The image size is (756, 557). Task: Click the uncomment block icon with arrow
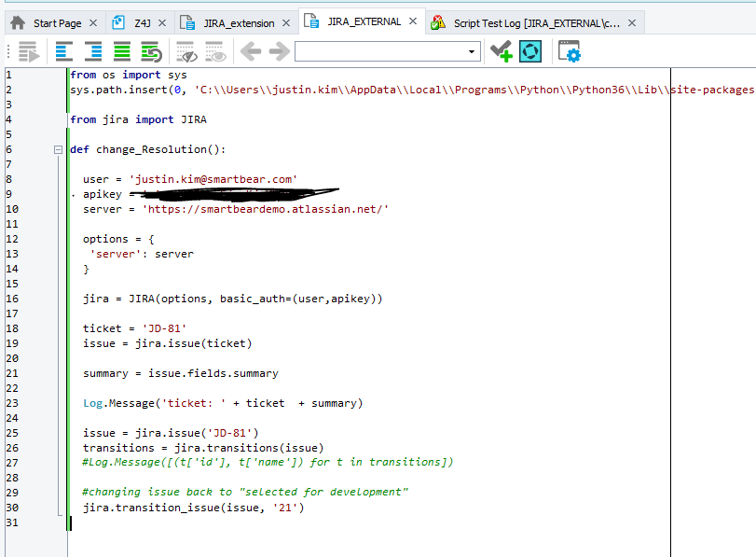(x=151, y=52)
